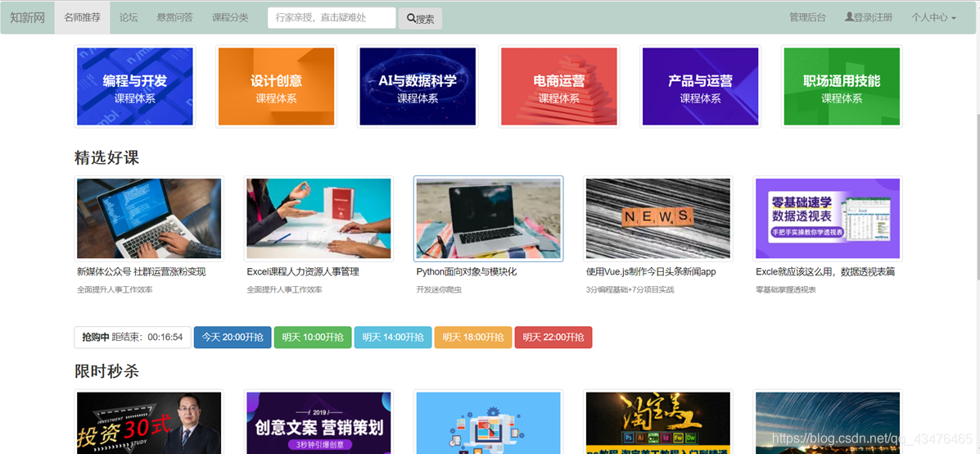This screenshot has width=980, height=454.
Task: Open the 悬赏问答 menu item
Action: click(175, 17)
